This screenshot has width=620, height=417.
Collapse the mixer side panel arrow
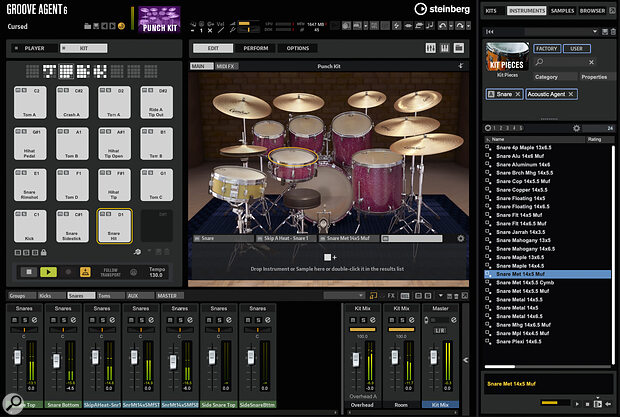click(x=466, y=360)
